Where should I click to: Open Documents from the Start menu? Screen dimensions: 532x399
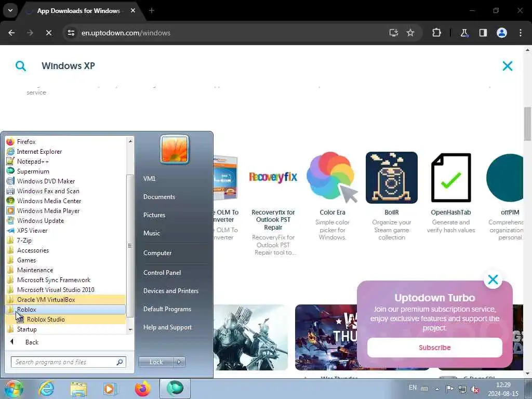(159, 197)
